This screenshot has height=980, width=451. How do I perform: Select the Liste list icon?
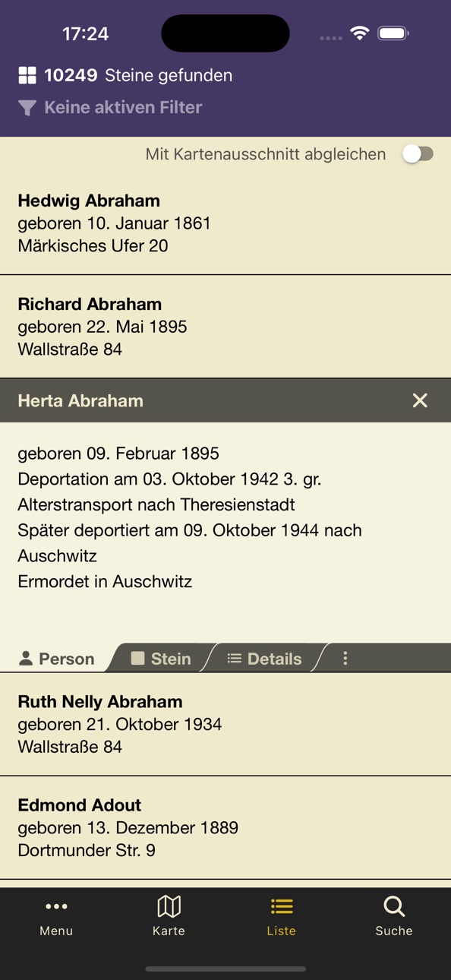(x=282, y=906)
